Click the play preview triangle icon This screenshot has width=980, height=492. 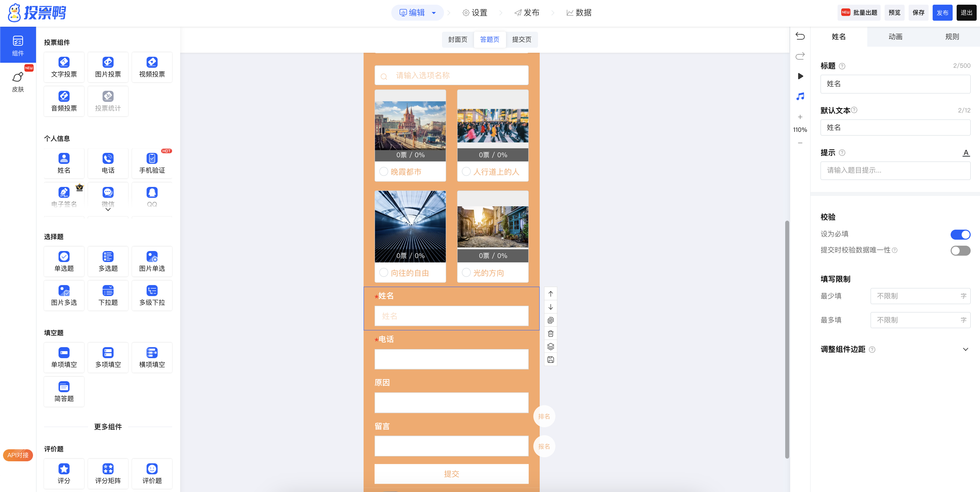coord(801,76)
